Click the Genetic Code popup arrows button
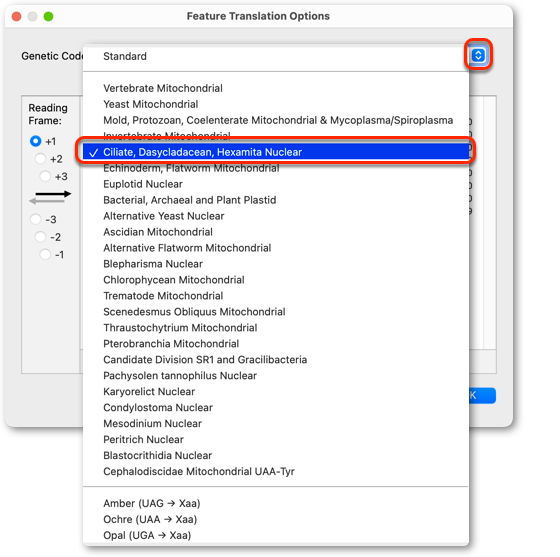The height and width of the screenshot is (557, 560). click(478, 55)
